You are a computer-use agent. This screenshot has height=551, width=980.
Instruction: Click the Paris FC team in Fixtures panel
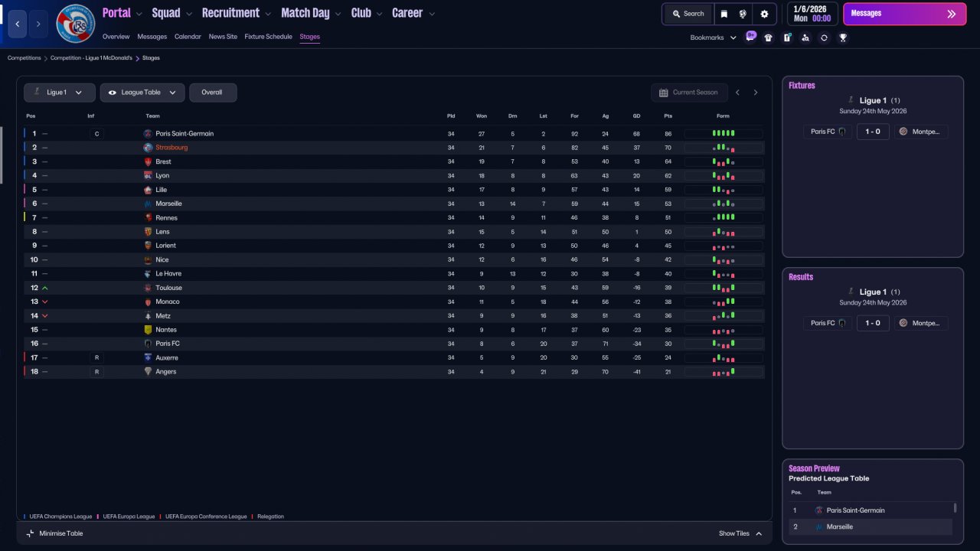click(828, 132)
